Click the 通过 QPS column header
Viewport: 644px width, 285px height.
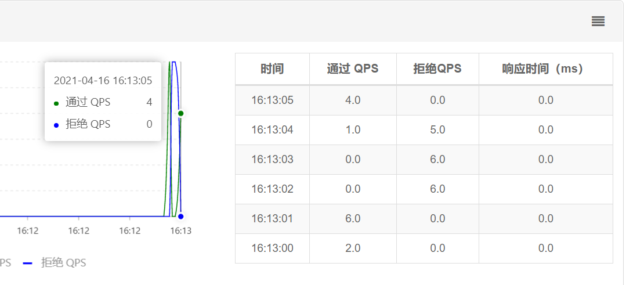[353, 68]
